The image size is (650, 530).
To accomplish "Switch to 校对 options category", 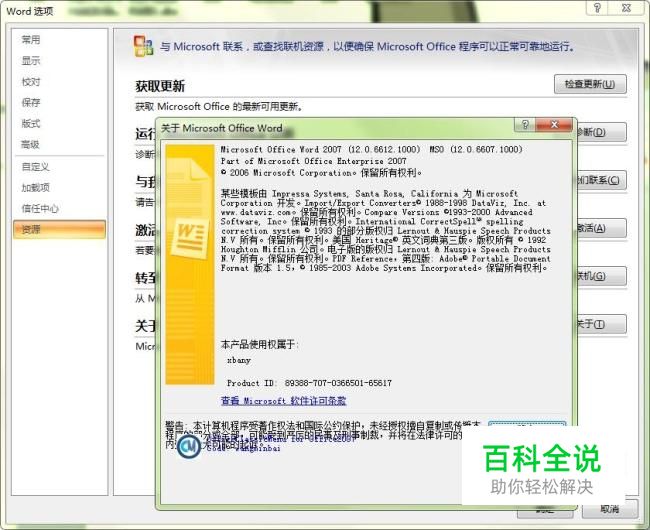I will tap(31, 82).
